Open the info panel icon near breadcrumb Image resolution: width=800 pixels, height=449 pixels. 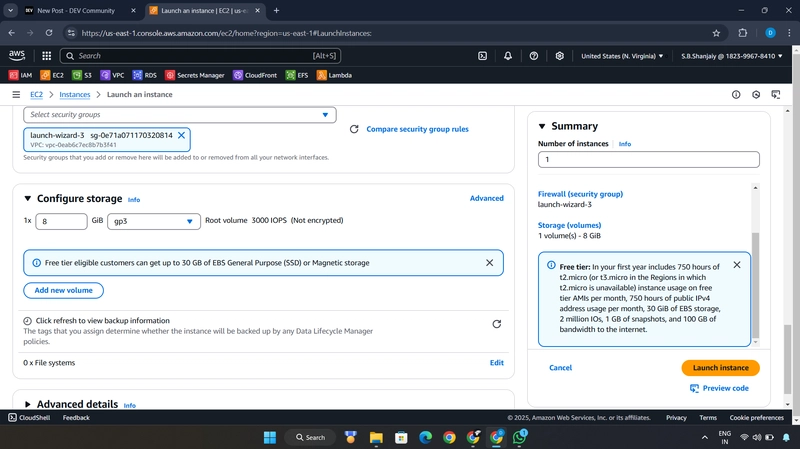pos(736,94)
